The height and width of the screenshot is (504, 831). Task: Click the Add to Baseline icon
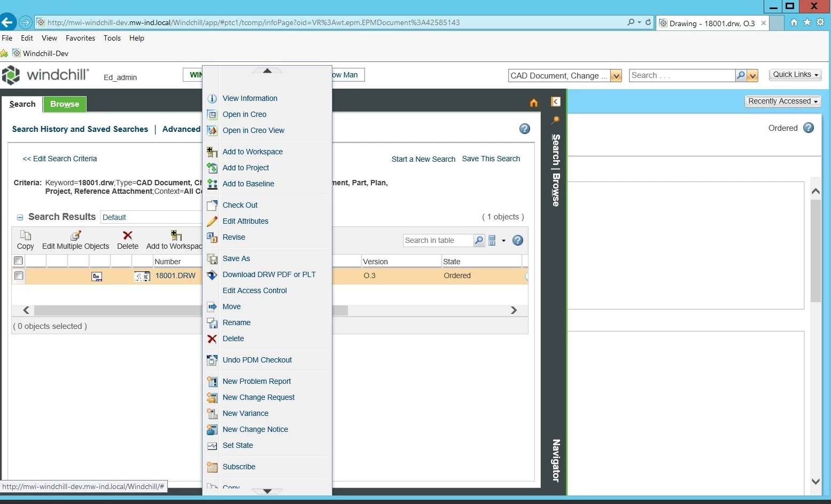(212, 184)
